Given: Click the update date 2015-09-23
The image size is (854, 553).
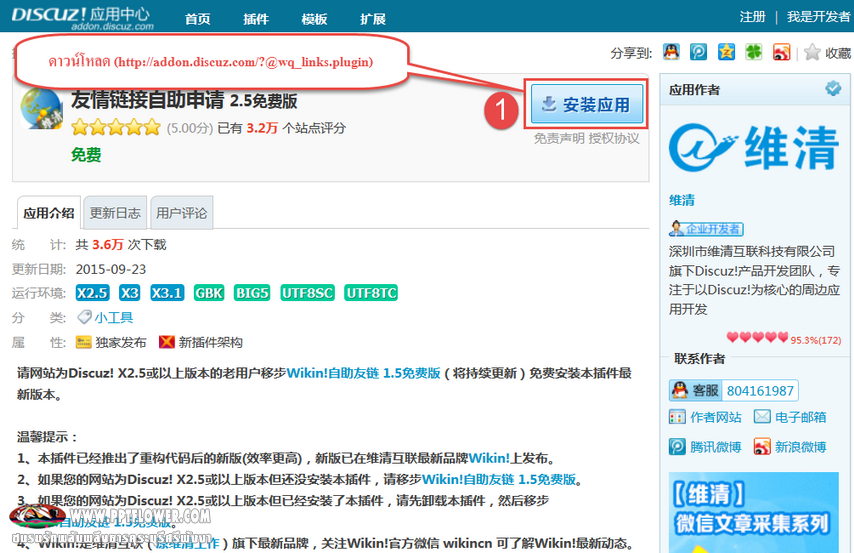Looking at the screenshot, I should [111, 269].
